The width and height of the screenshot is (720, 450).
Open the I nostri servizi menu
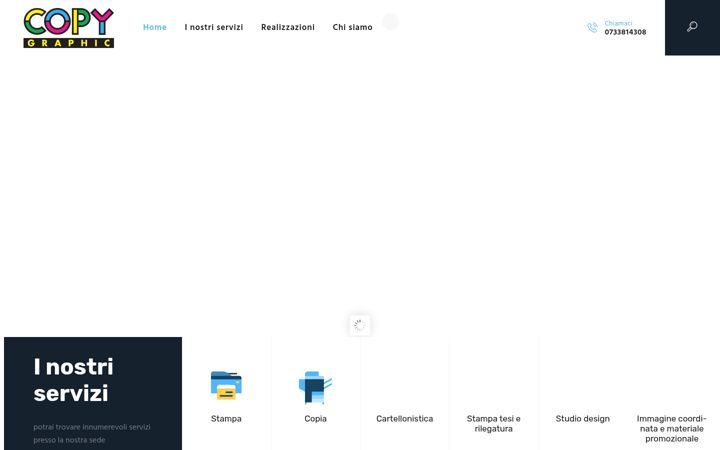click(214, 27)
